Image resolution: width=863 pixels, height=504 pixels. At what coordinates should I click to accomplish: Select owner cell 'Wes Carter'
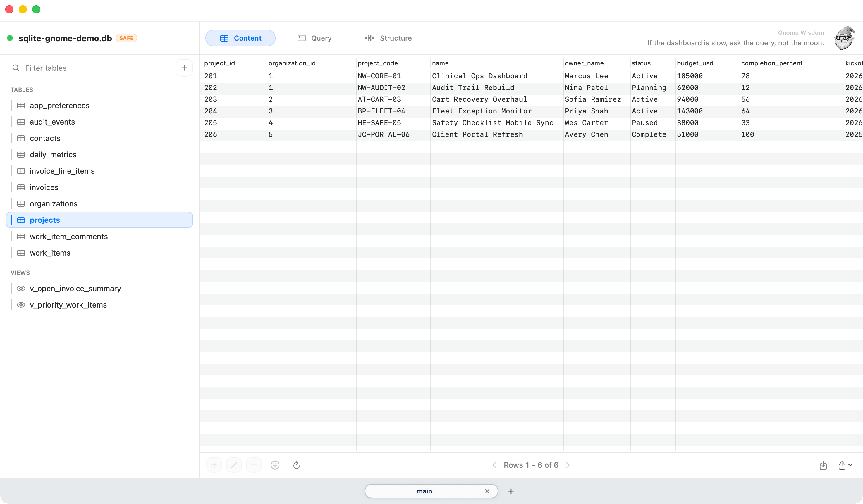click(596, 122)
